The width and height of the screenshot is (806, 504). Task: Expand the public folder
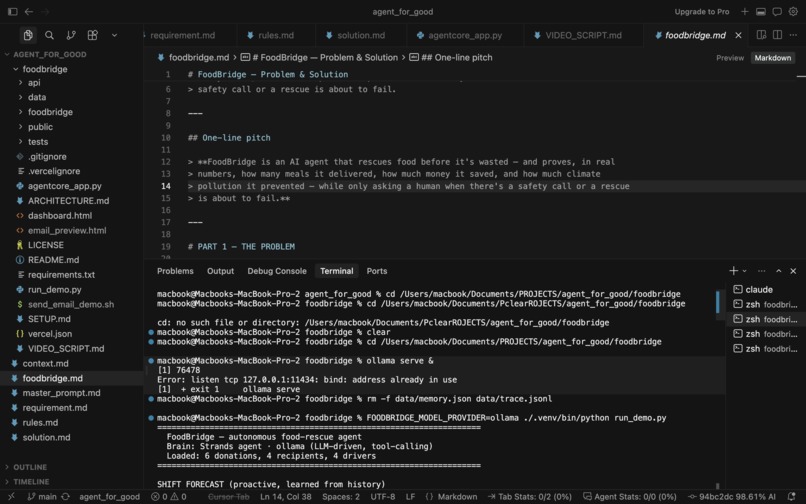pyautogui.click(x=40, y=127)
